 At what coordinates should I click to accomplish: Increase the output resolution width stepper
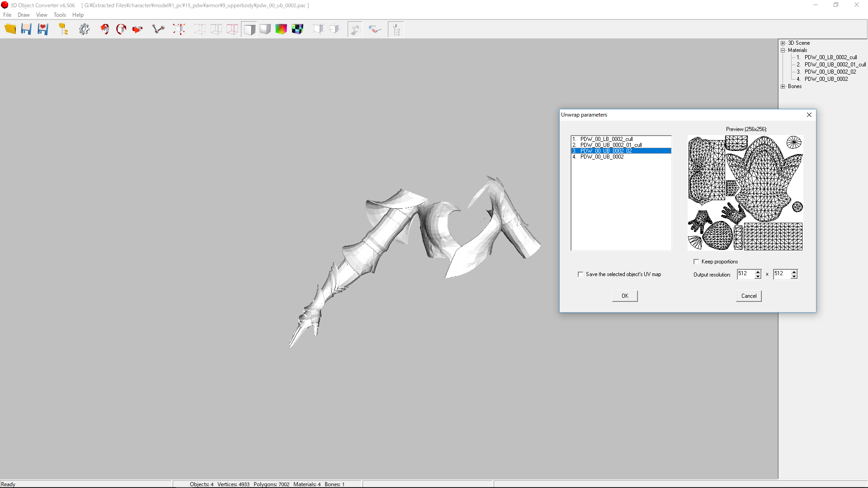pos(758,272)
